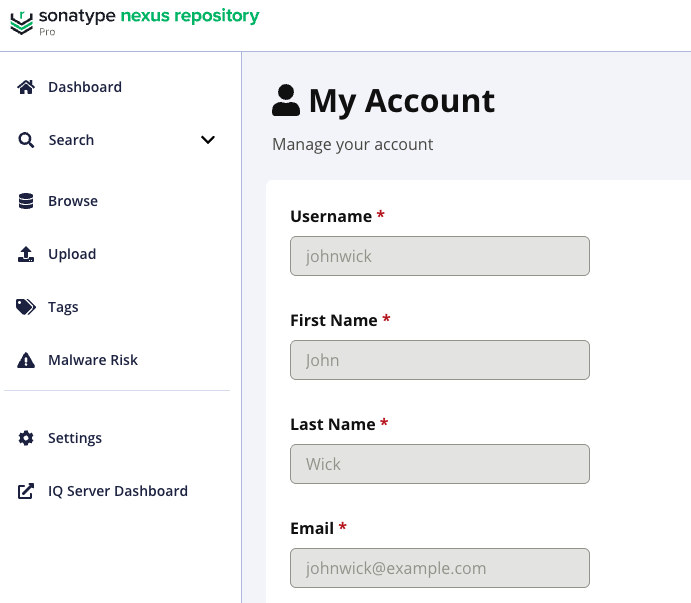
Task: Click the Last Name label
Action: point(333,424)
